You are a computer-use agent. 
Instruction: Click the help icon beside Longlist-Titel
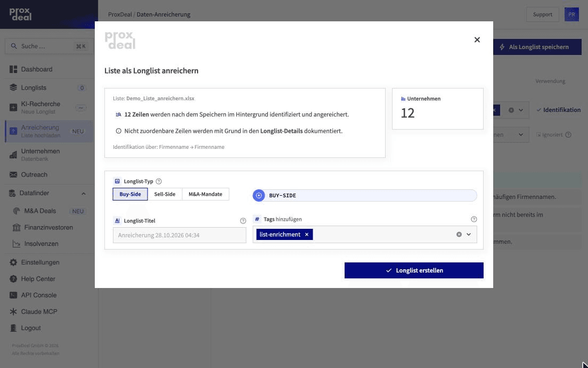coord(243,221)
